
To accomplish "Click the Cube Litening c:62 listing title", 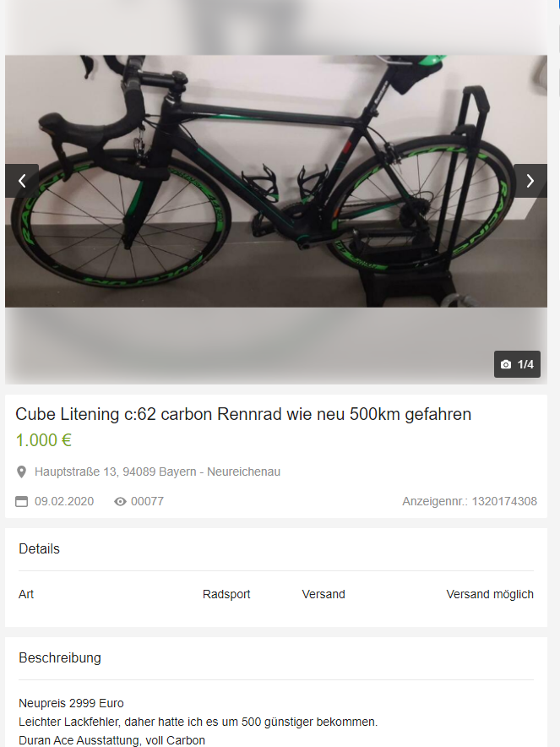I will (x=243, y=414).
